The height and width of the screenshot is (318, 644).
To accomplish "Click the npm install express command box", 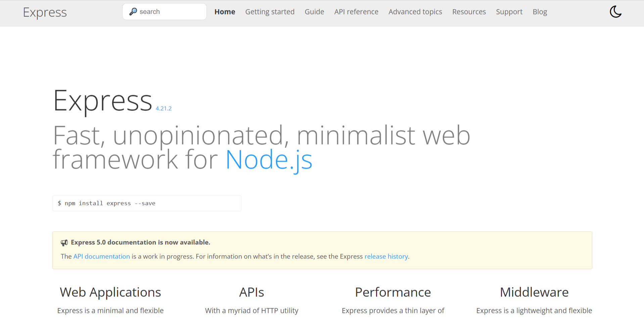I will point(147,203).
